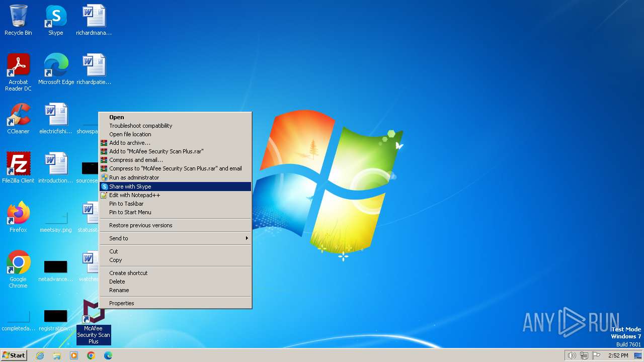This screenshot has width=644, height=362.
Task: Select the Skype desktop shortcut
Action: 56,20
